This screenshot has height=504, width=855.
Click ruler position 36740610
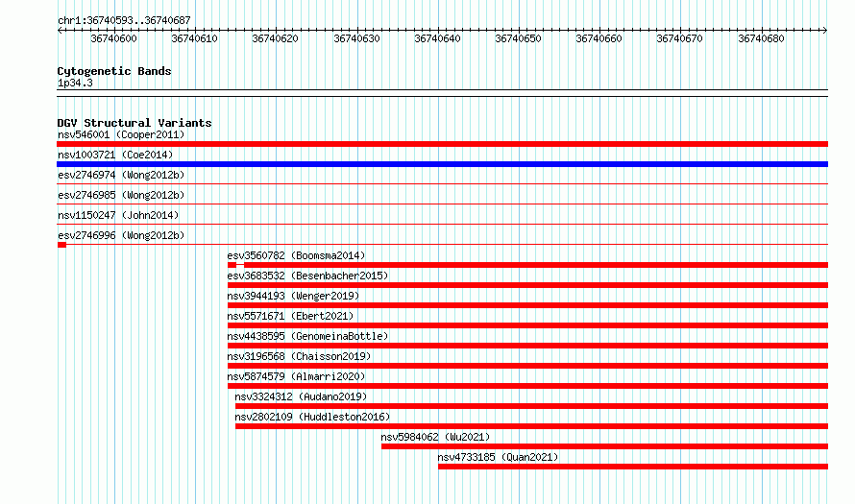pos(194,38)
